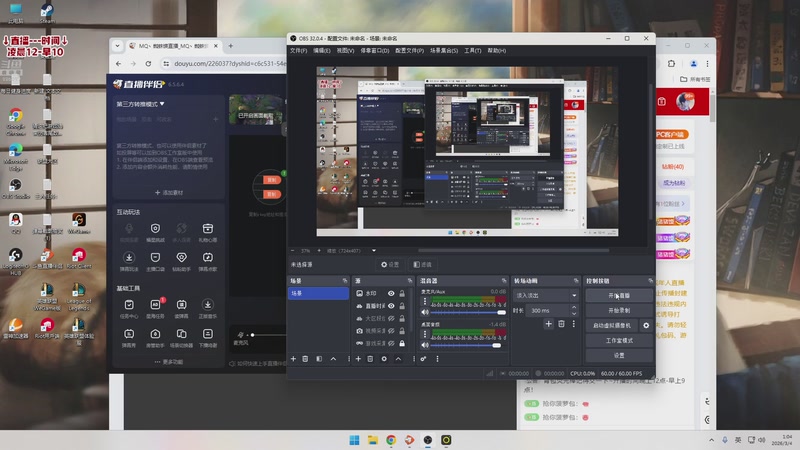Open 任务中心 tool in 直播伴侣
The width and height of the screenshot is (800, 450).
pos(129,308)
